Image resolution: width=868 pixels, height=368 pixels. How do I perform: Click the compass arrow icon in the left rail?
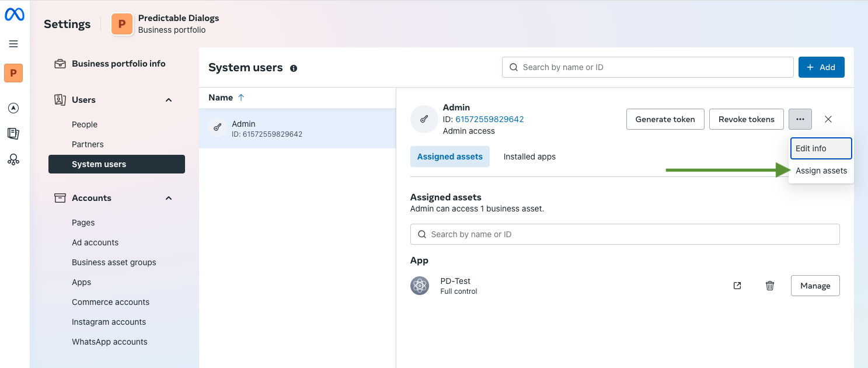(x=13, y=107)
